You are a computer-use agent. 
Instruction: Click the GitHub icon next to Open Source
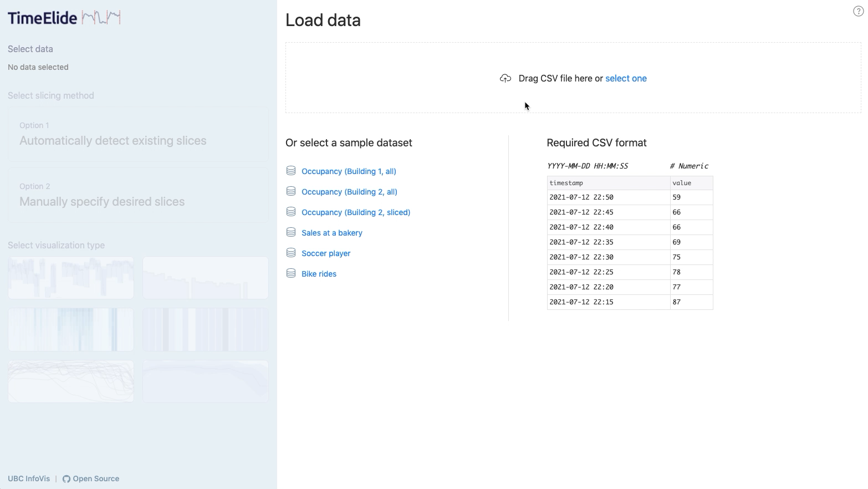click(x=66, y=478)
